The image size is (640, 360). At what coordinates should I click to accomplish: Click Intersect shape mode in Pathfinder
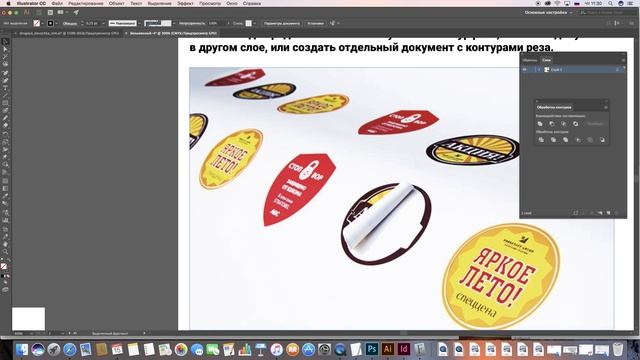(x=564, y=124)
